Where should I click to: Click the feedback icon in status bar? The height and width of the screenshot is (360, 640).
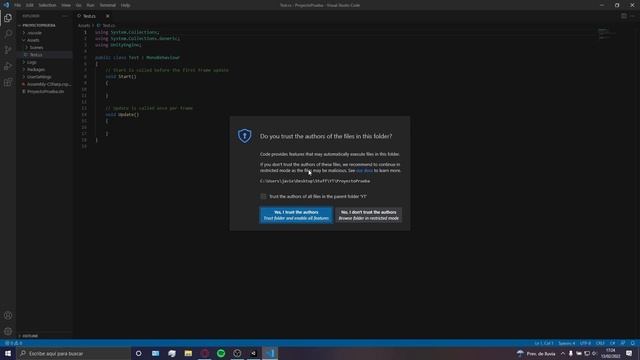(623, 343)
